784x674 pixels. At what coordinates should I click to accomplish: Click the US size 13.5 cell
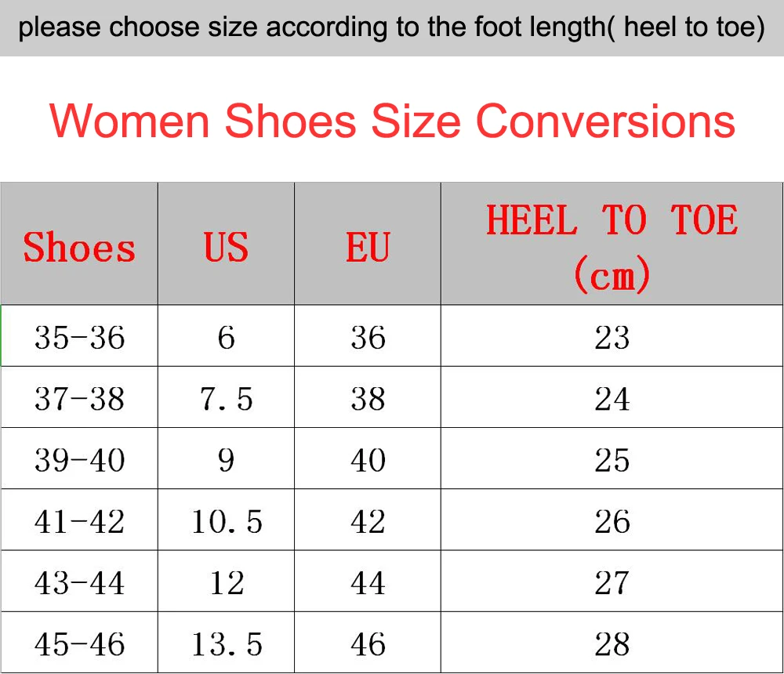pos(226,643)
